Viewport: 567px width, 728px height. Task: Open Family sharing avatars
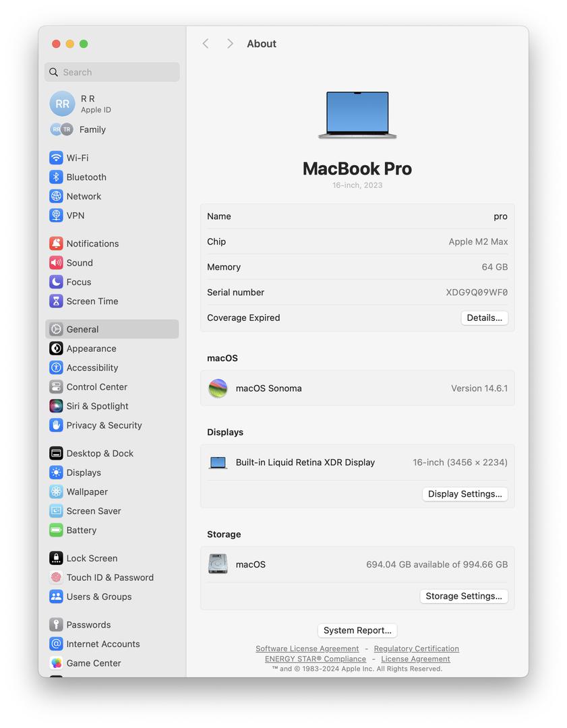62,129
